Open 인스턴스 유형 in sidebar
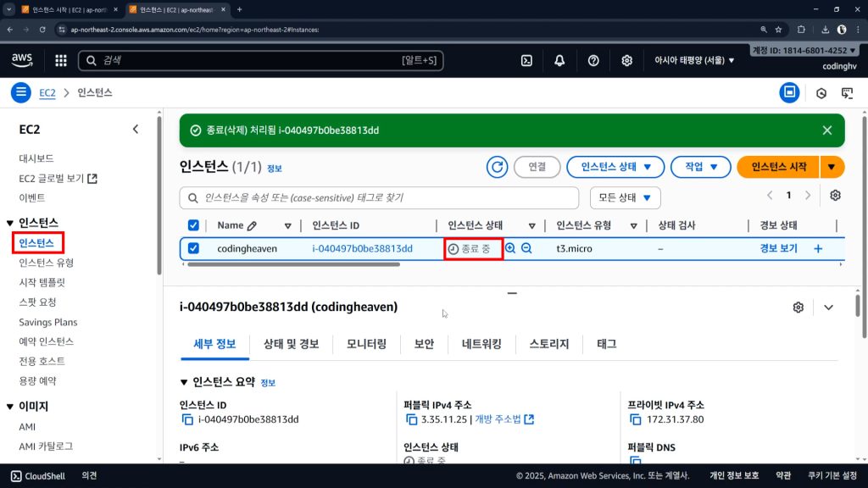The image size is (868, 488). click(x=46, y=263)
